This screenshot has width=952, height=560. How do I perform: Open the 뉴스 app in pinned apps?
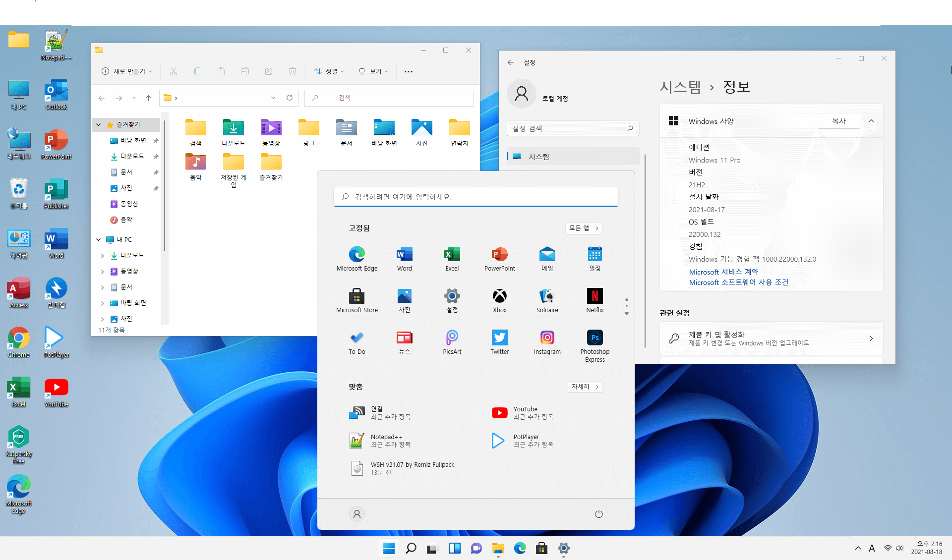[x=405, y=342]
